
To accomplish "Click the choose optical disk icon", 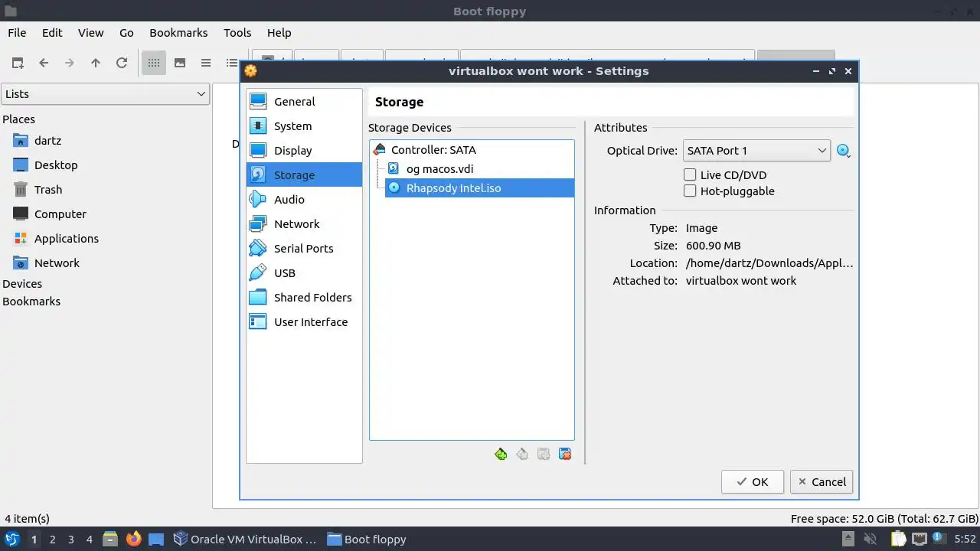I will pos(844,151).
